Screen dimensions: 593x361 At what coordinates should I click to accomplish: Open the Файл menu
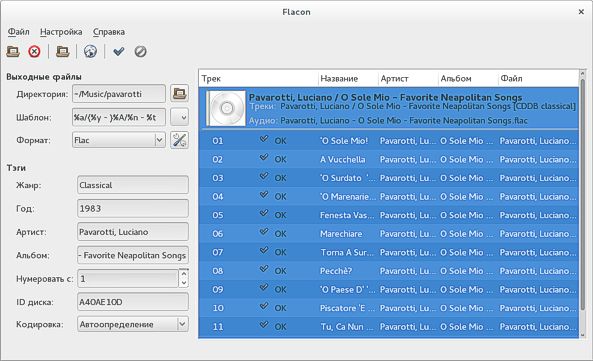(19, 32)
